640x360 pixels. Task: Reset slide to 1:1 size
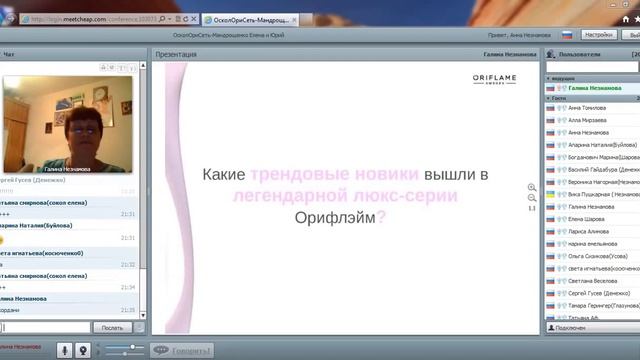click(x=532, y=208)
